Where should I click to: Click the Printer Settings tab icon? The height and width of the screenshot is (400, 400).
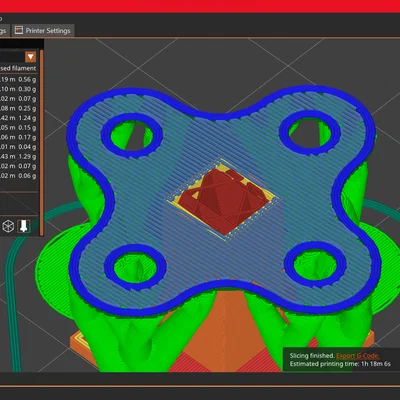coord(19,30)
